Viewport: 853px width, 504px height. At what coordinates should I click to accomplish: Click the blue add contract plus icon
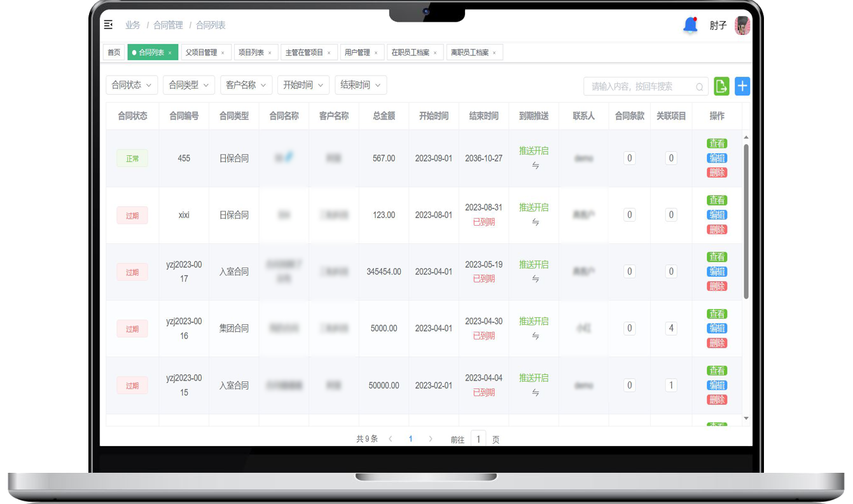pyautogui.click(x=742, y=86)
